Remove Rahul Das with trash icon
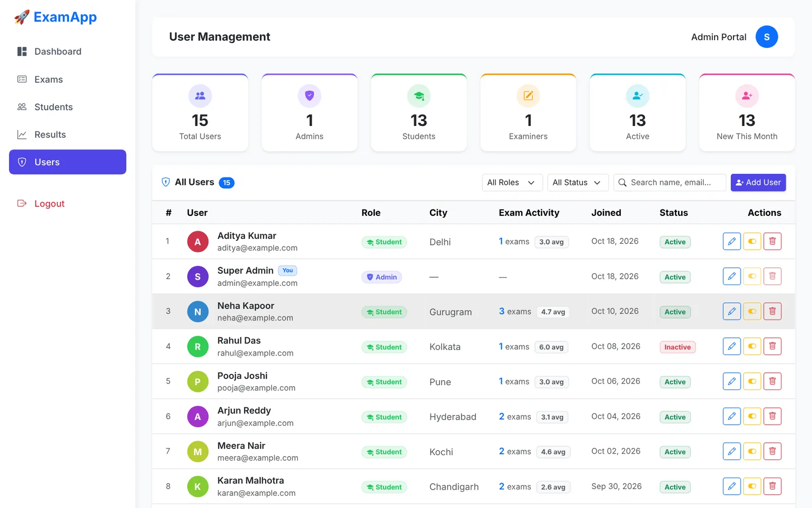812x508 pixels. click(772, 346)
